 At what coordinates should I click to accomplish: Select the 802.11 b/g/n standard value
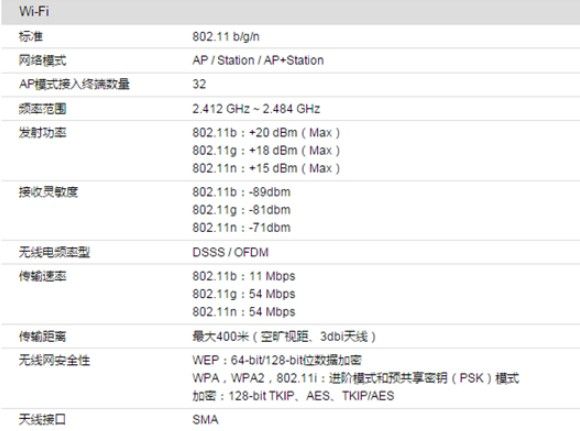pyautogui.click(x=226, y=37)
